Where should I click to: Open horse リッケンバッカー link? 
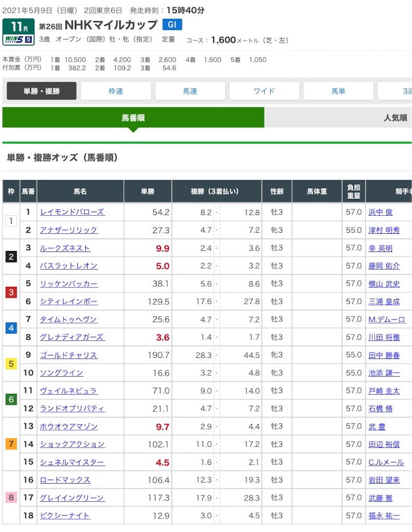point(69,284)
